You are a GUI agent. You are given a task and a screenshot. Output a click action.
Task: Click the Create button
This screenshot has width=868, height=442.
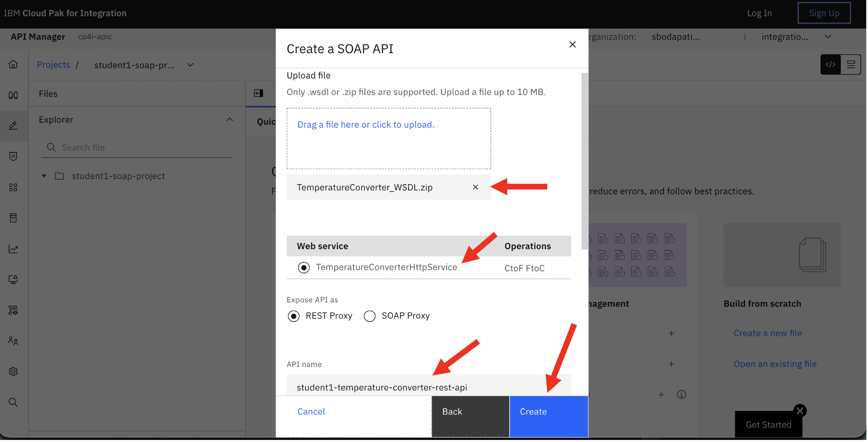(x=550, y=417)
